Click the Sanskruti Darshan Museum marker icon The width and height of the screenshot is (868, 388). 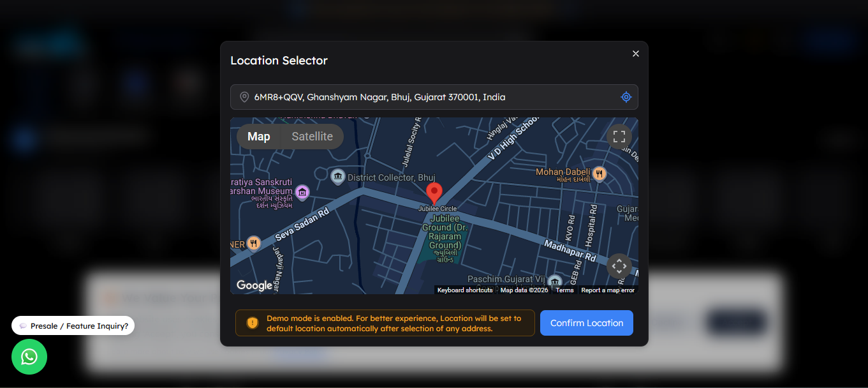point(302,191)
